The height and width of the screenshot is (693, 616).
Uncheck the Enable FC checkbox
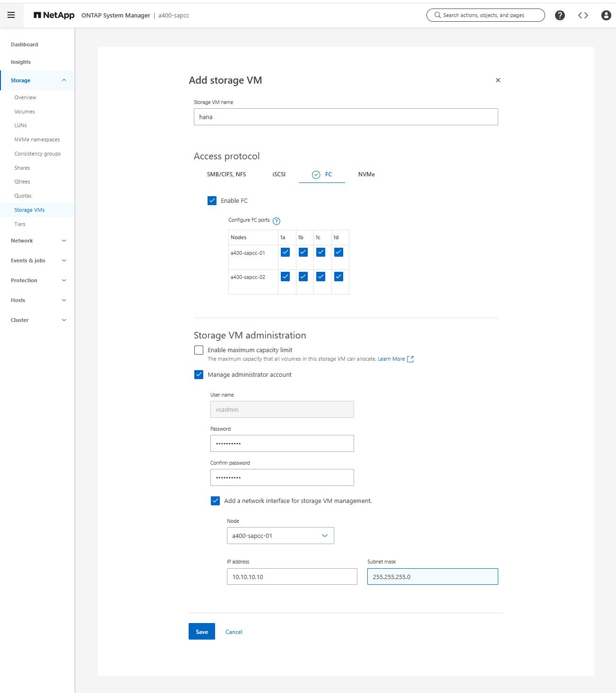tap(212, 201)
